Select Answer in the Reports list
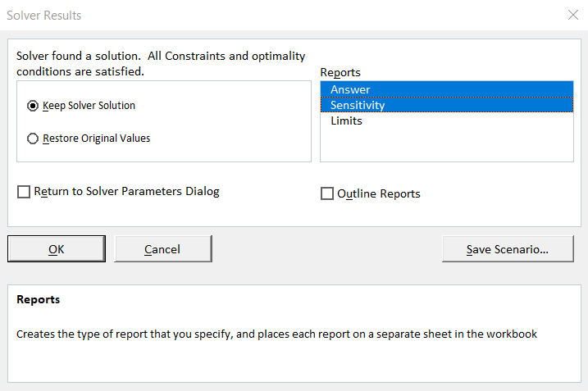 [x=350, y=89]
